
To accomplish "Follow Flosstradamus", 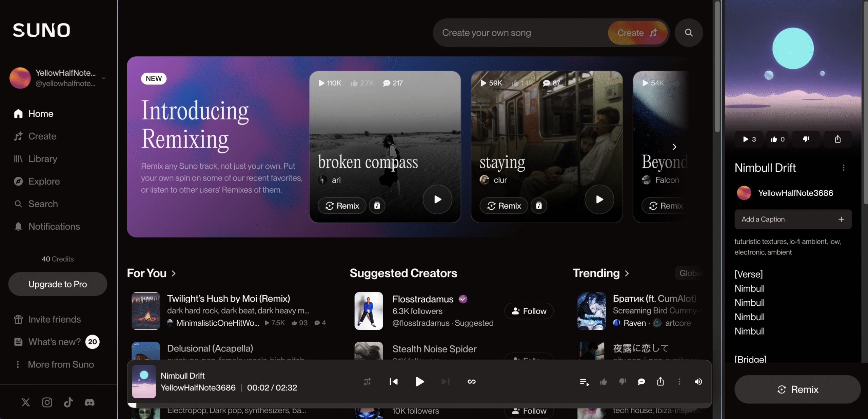I will click(529, 311).
